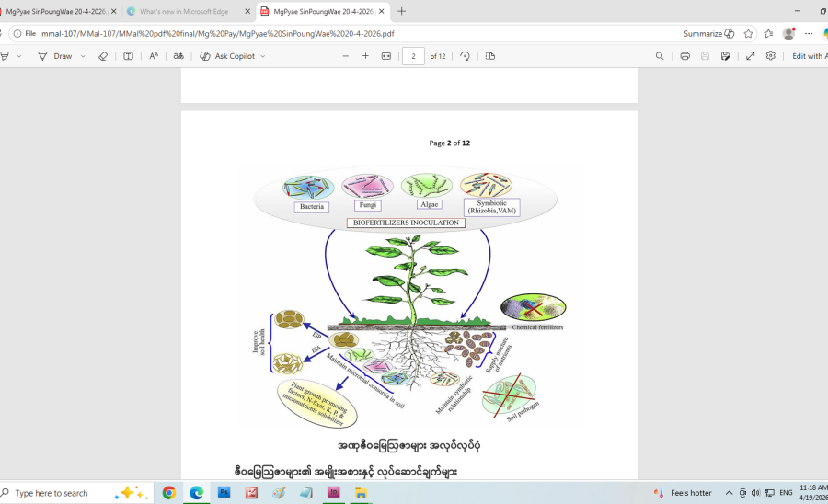
Task: Select the Erase tool
Action: (103, 56)
